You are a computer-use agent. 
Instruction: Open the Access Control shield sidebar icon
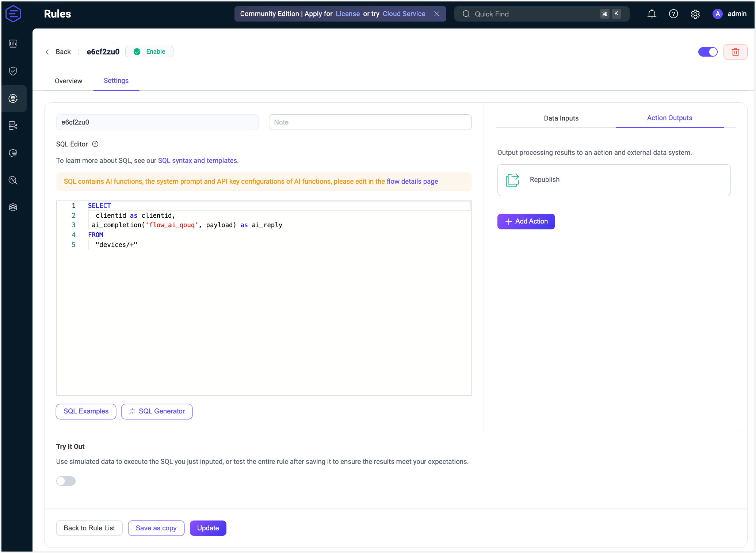pos(13,71)
